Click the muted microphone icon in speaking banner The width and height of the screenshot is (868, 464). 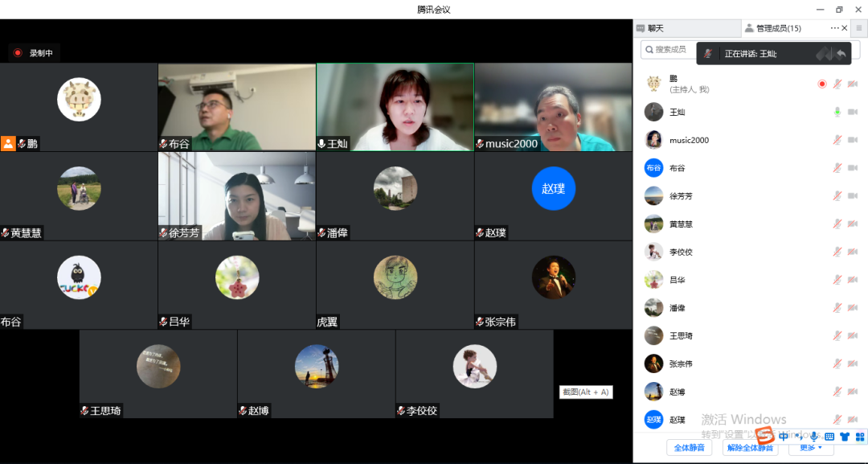708,54
